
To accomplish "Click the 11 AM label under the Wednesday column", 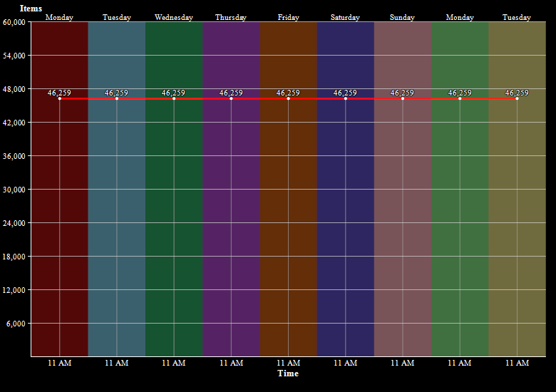I will click(x=174, y=363).
